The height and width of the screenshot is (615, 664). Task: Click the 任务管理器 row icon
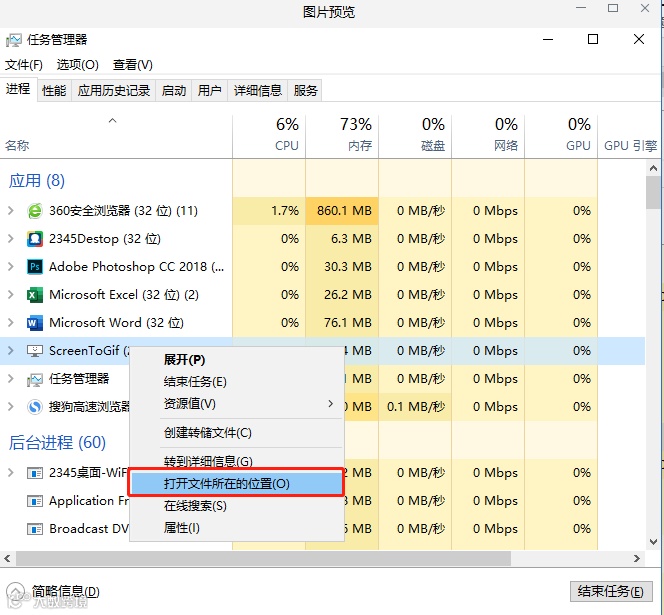pos(35,380)
